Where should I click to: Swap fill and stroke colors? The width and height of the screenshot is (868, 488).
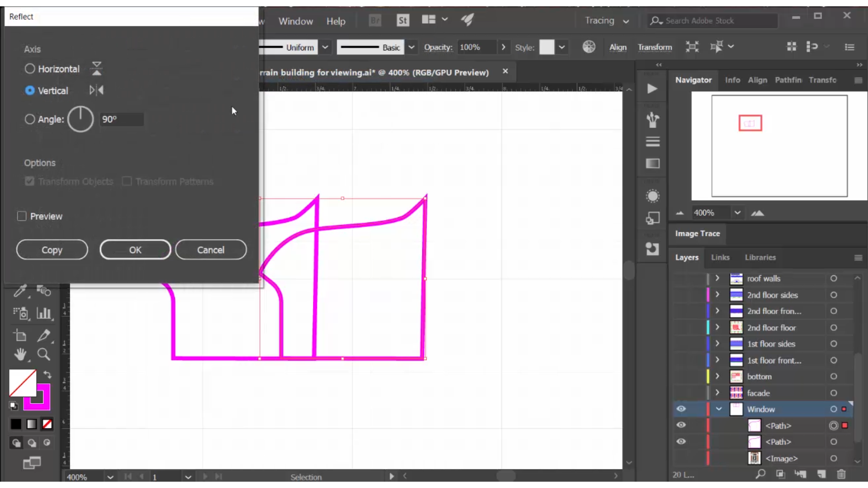(47, 375)
